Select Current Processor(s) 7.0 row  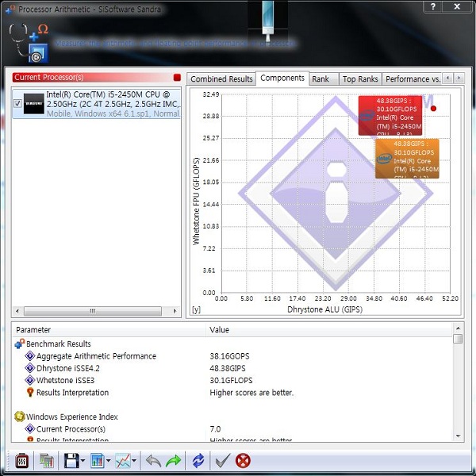pos(232,428)
